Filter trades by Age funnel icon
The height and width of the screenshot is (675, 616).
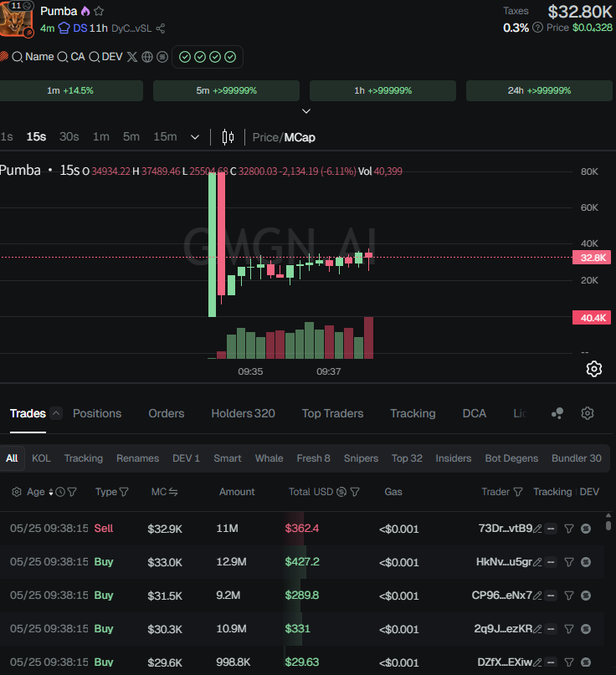72,492
